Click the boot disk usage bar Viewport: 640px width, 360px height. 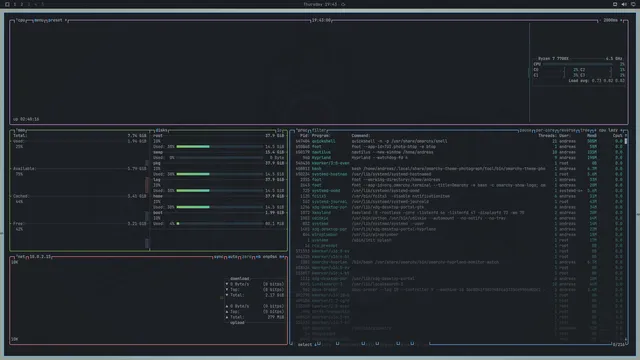(x=220, y=224)
